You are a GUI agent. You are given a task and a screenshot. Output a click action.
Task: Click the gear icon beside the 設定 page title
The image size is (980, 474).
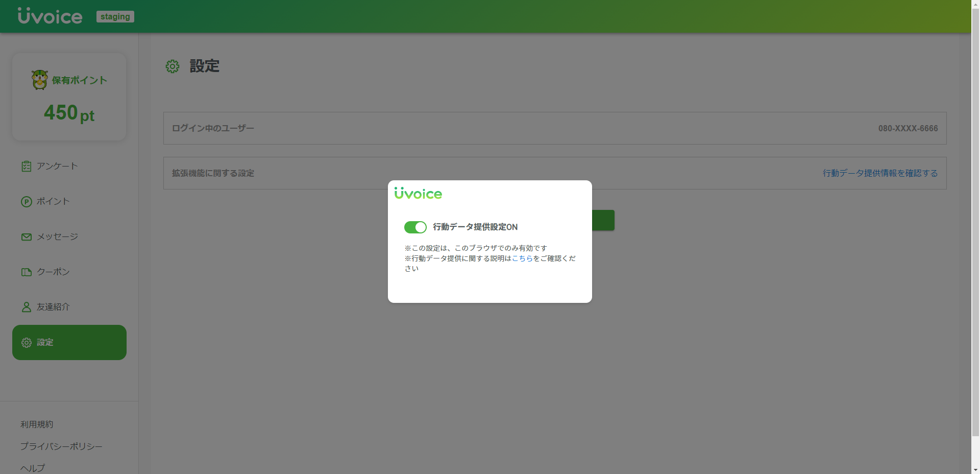click(173, 66)
